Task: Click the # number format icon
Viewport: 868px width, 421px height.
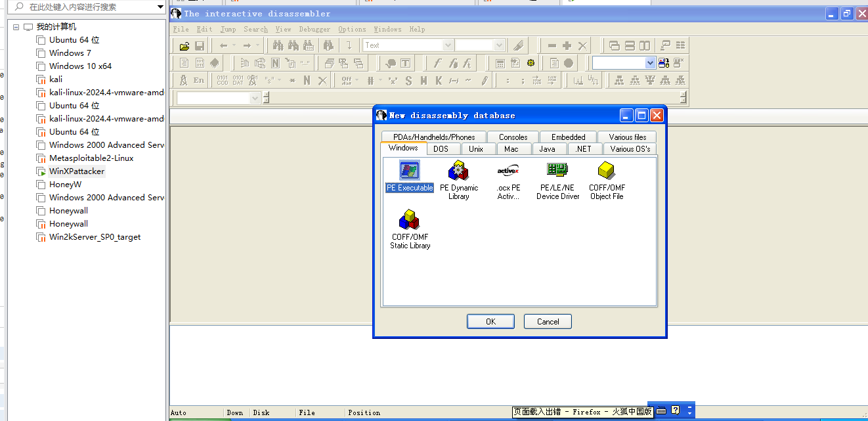Action: pos(370,80)
